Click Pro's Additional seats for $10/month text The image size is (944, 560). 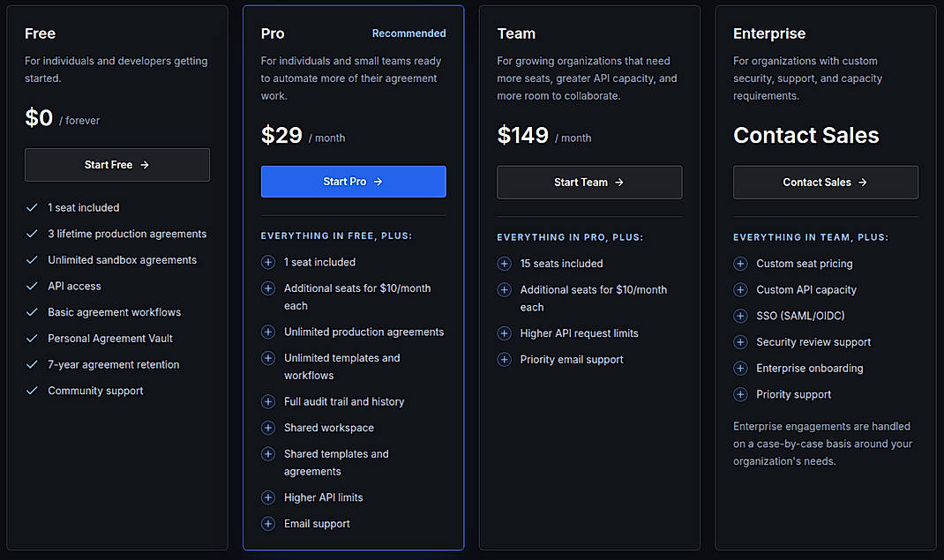[357, 297]
